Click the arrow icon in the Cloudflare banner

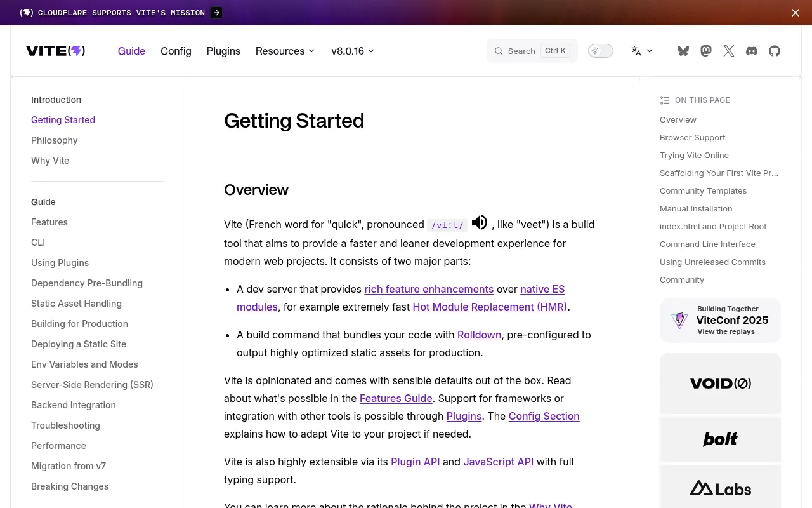tap(216, 13)
